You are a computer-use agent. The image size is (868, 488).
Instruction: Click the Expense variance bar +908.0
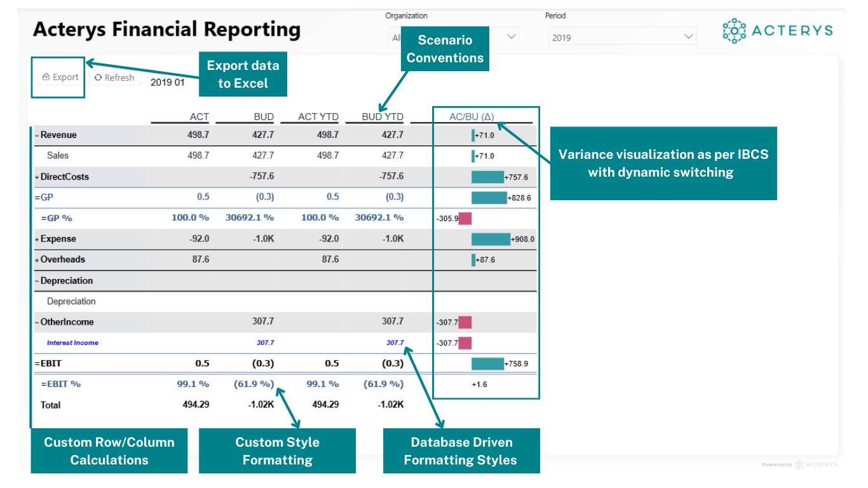click(x=491, y=240)
